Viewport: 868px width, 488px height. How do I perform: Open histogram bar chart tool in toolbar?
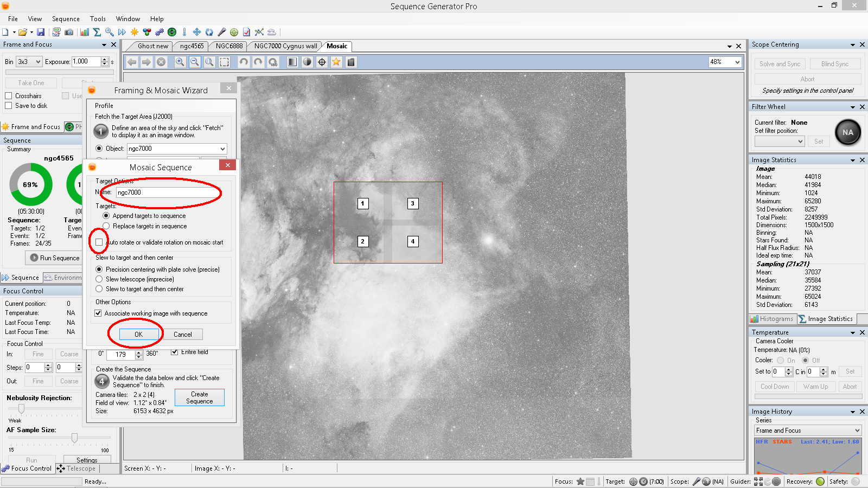click(x=85, y=32)
